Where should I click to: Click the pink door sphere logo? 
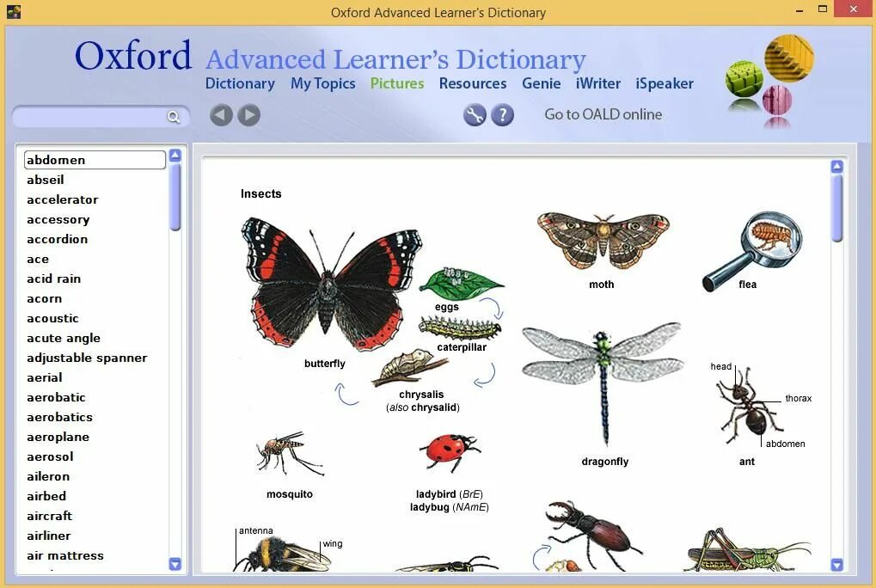tap(777, 100)
